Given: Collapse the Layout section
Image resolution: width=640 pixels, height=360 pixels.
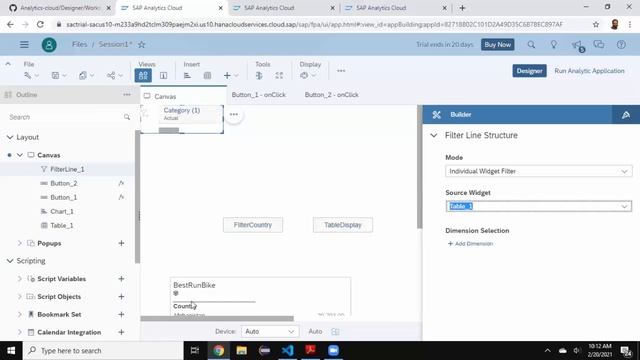Looking at the screenshot, I should [x=10, y=137].
